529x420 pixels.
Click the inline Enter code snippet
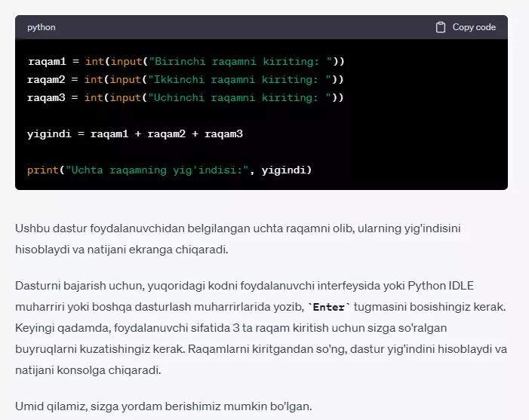pos(328,307)
